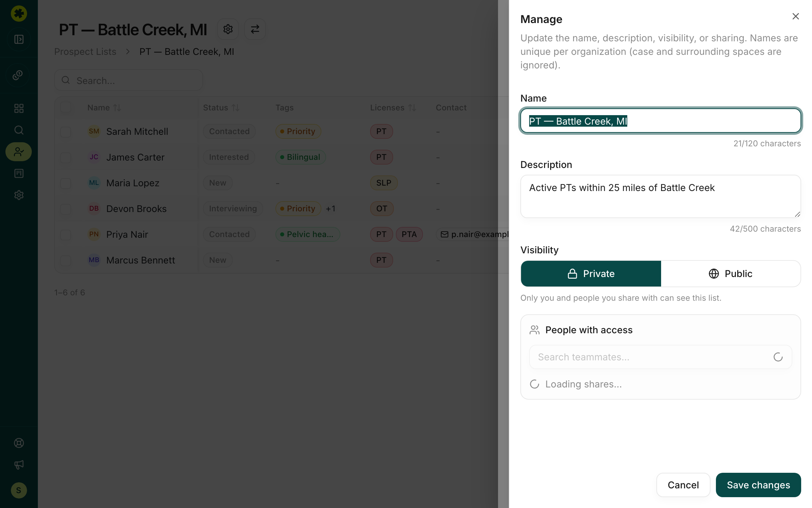Click the people icon beside People with access
Screen dimensions: 812x508
pyautogui.click(x=535, y=330)
